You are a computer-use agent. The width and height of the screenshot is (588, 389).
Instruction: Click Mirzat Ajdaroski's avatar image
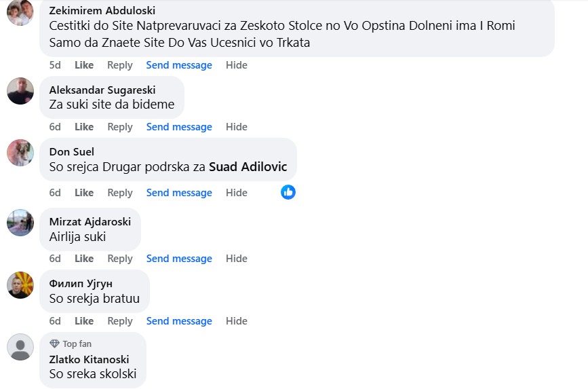pos(20,223)
